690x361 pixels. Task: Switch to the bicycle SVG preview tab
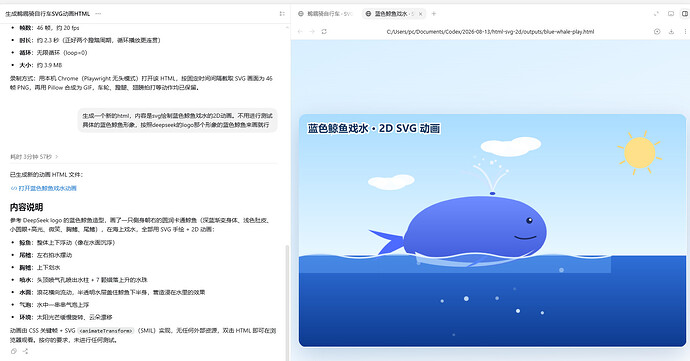pyautogui.click(x=325, y=14)
